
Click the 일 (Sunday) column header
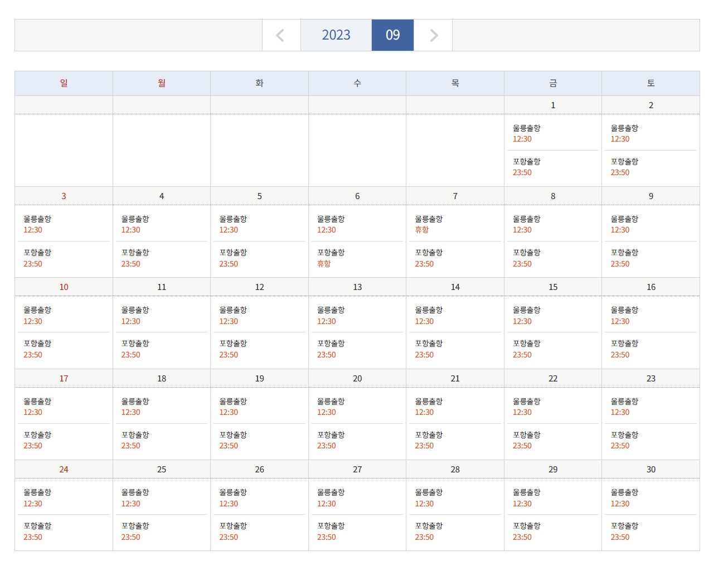(64, 83)
